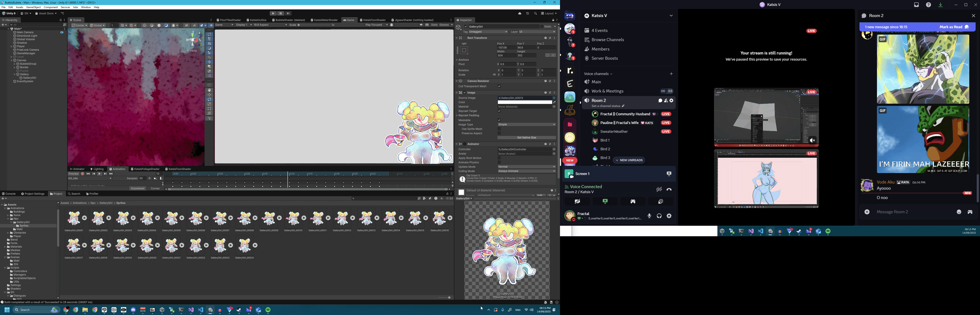Toggle the Preserve Aspect checkbox
Image resolution: width=980 pixels, height=315 pixels.
(x=499, y=133)
